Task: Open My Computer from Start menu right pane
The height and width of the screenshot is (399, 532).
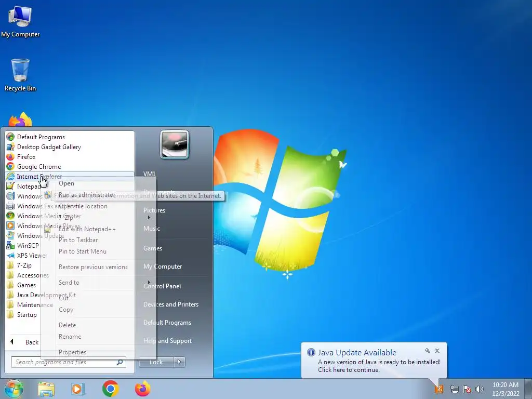Action: click(163, 267)
